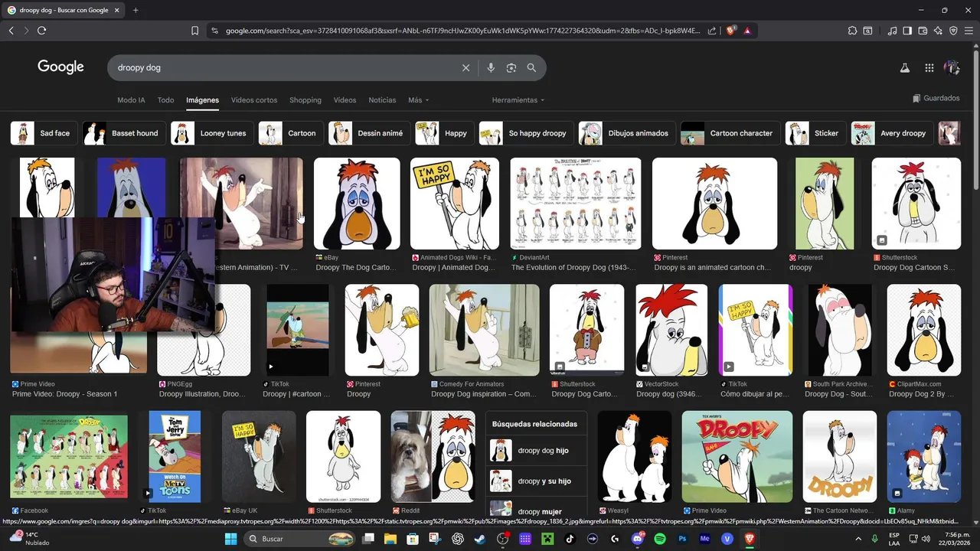Click the Brave Rewards triangle icon
980x551 pixels.
[x=746, y=31]
